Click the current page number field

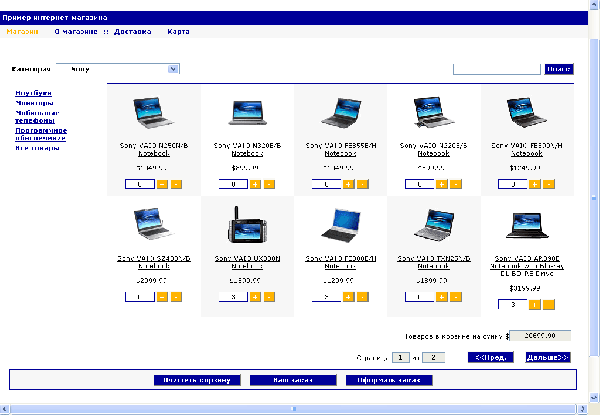(x=401, y=358)
